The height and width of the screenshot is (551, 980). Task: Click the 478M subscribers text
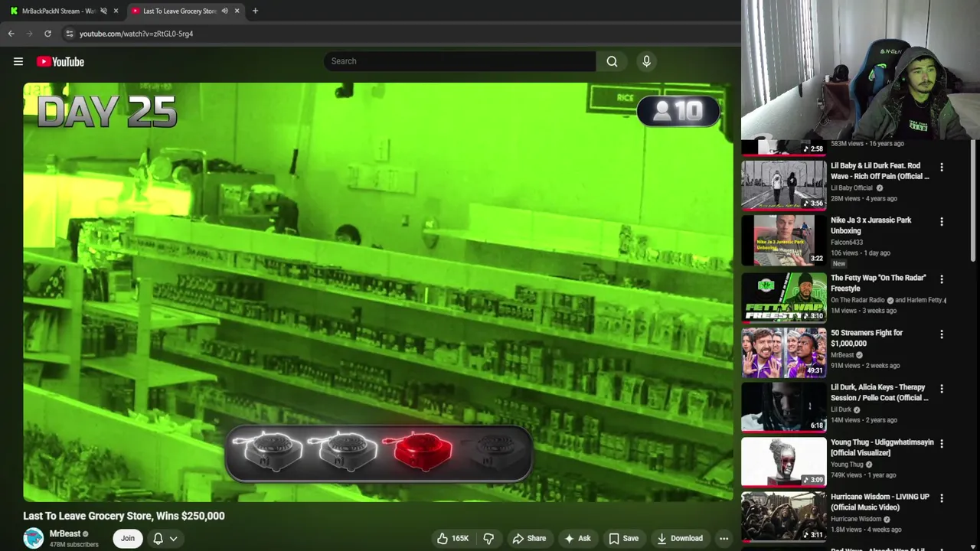[x=74, y=545]
